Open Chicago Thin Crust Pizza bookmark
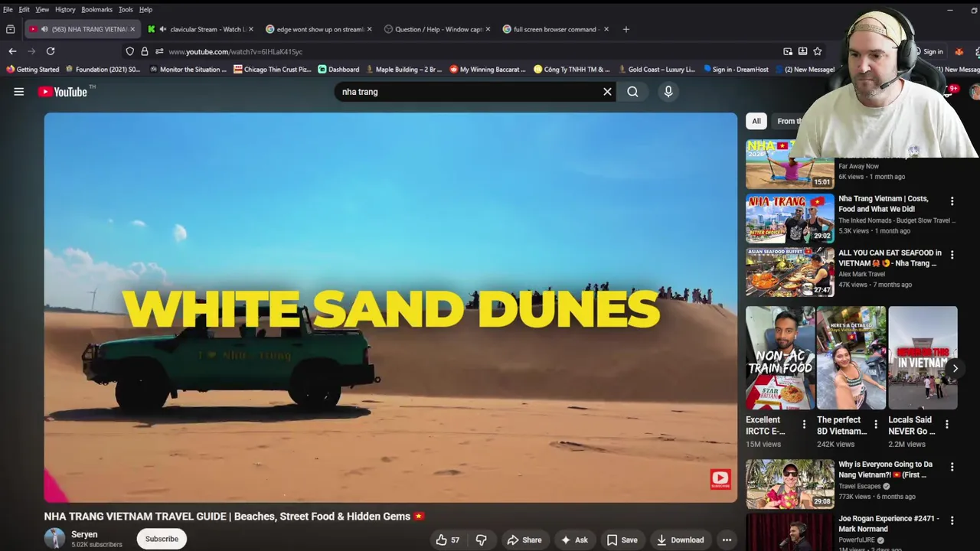This screenshot has width=980, height=551. pos(272,70)
